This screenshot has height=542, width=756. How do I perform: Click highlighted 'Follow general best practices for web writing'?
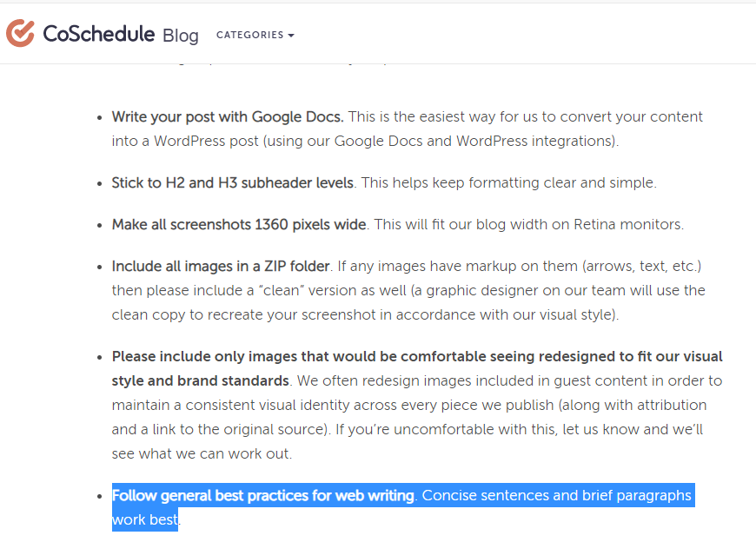click(262, 495)
